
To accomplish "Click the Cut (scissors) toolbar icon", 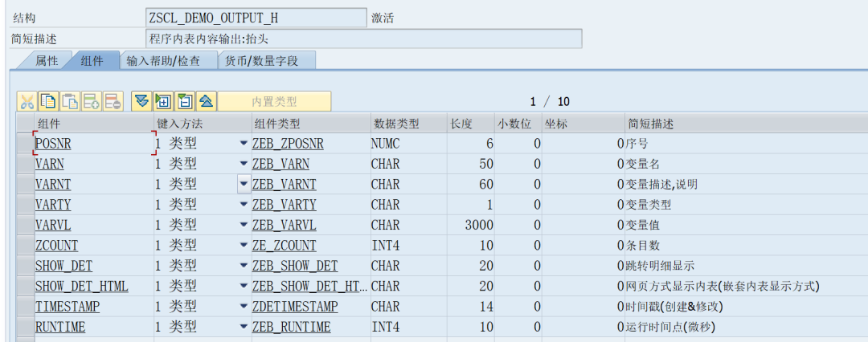I will pos(27,101).
